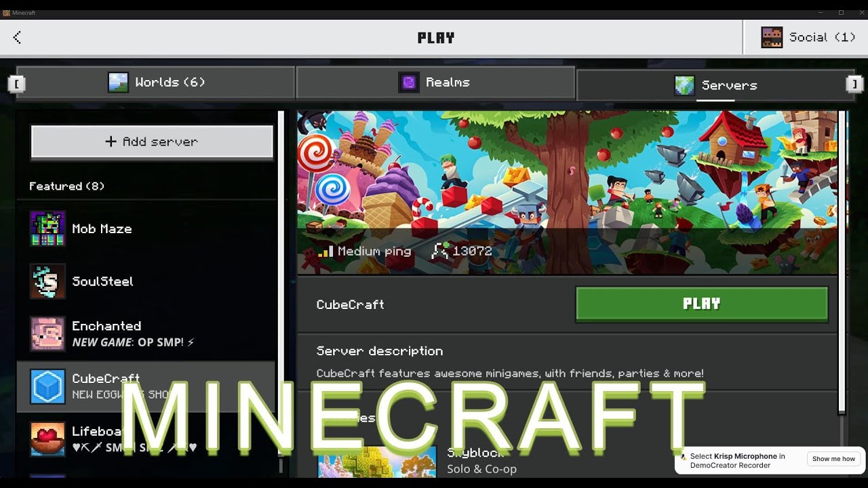
Task: Click the CubeCraft banner image
Action: tap(567, 192)
